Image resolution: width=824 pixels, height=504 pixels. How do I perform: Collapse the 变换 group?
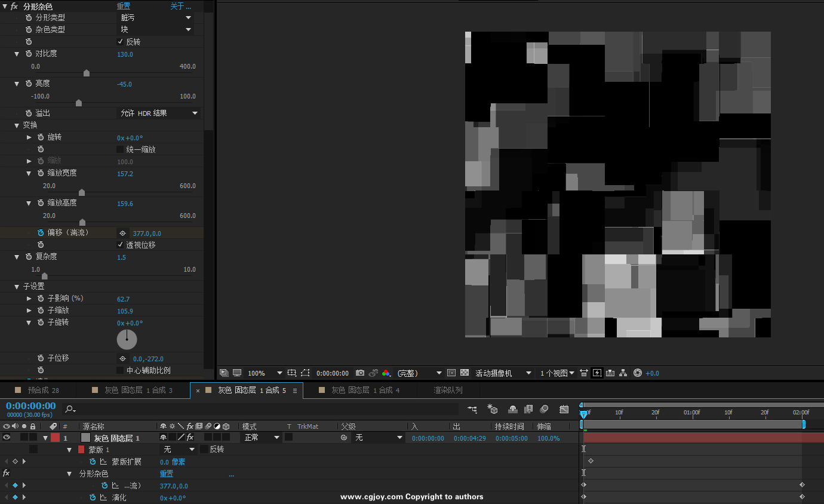[x=17, y=125]
